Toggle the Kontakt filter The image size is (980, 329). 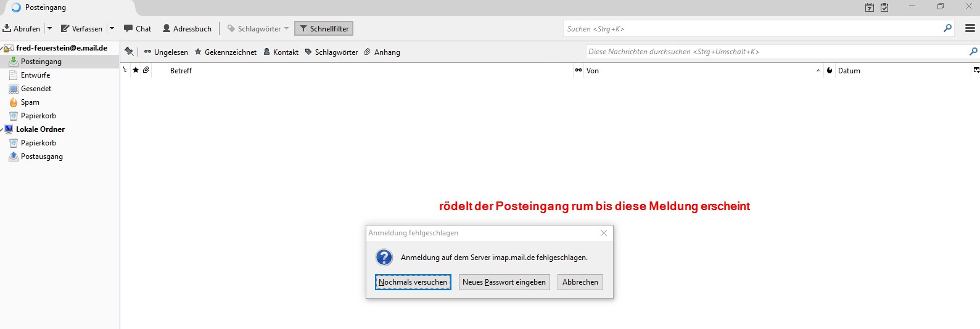pos(281,52)
